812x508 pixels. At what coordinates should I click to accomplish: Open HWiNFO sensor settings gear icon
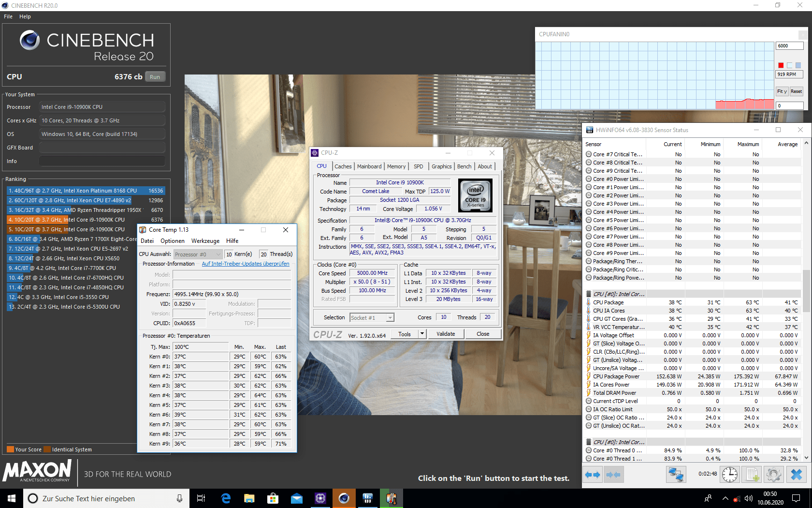pos(774,475)
